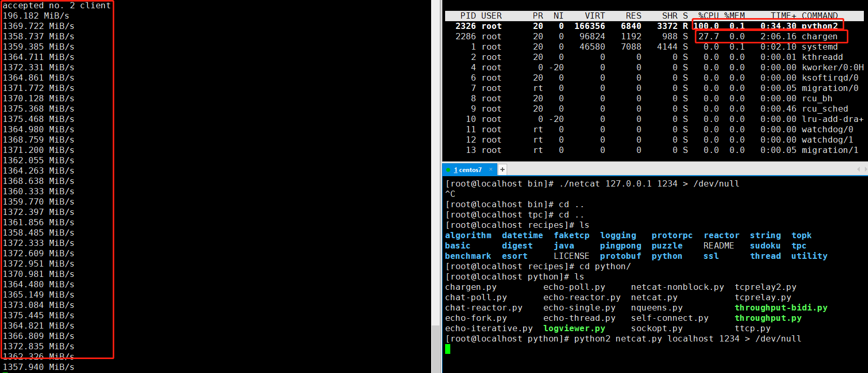Switch to the 1 centos7 tab
This screenshot has width=868, height=373.
[x=468, y=170]
